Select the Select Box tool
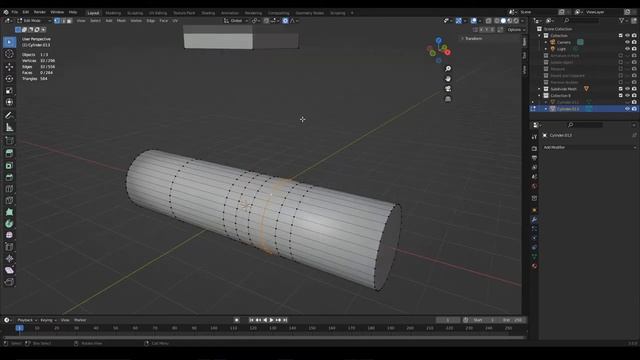This screenshot has width=640, height=360. [x=9, y=42]
